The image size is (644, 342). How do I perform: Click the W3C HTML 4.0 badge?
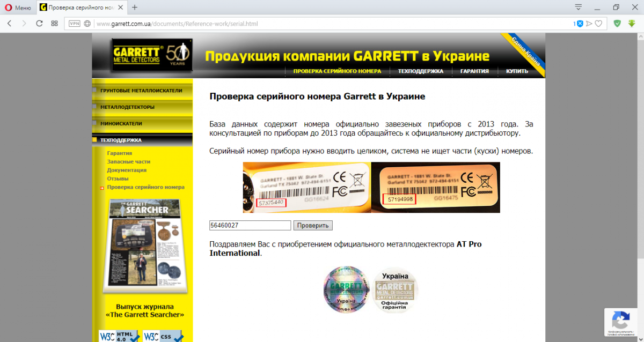coord(120,336)
